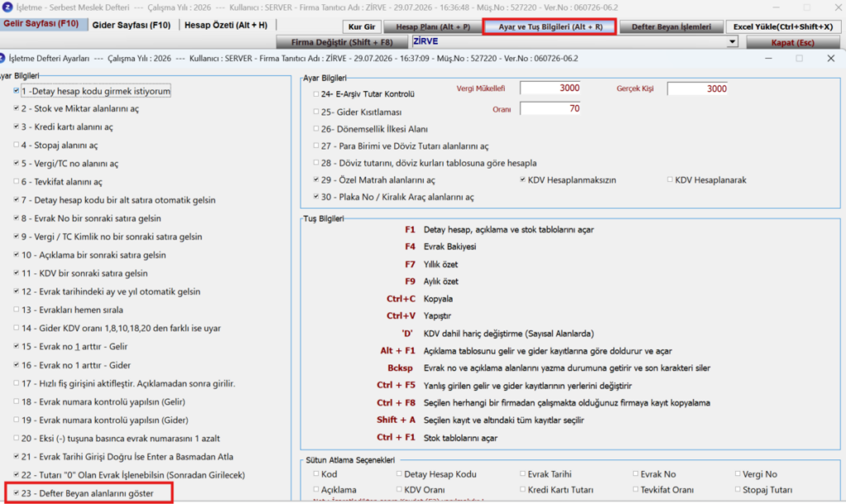846x504 pixels.
Task: Check Tevkifat Oranı column skip option
Action: click(x=635, y=489)
